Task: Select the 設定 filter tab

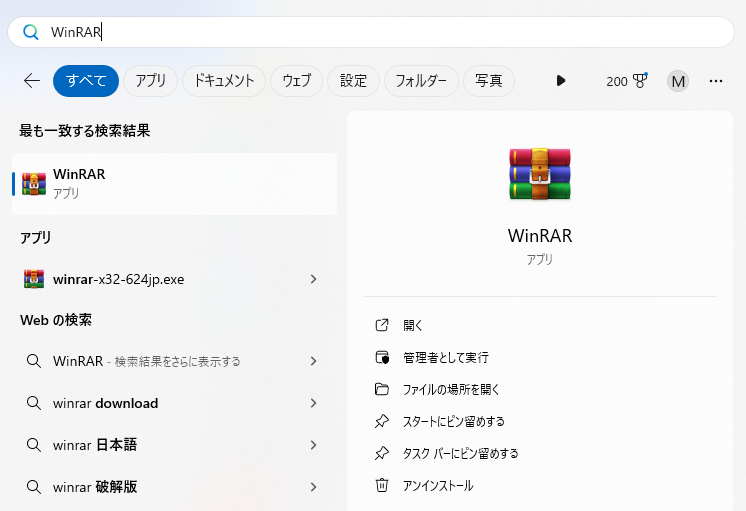Action: (353, 81)
